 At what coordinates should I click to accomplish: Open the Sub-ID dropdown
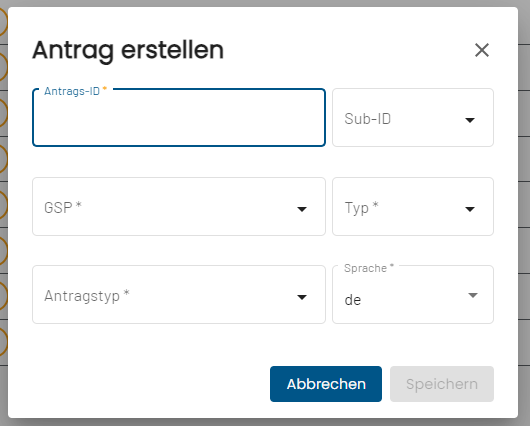click(x=413, y=118)
